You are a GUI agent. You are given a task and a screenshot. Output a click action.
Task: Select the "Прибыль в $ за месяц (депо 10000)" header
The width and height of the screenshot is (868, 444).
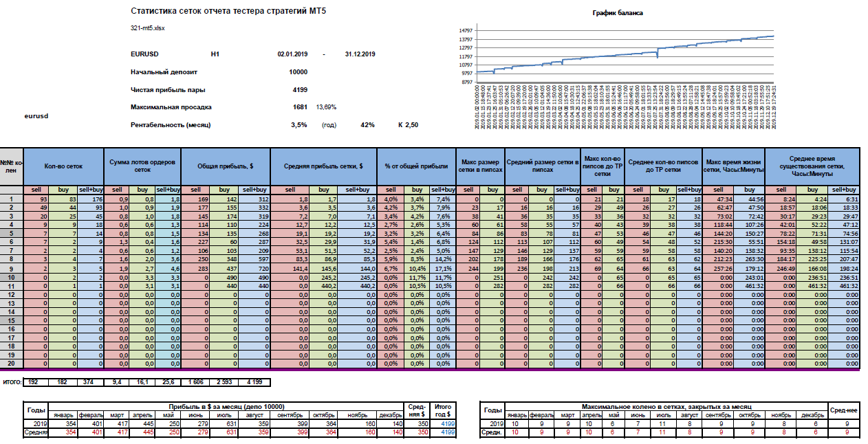(x=227, y=406)
